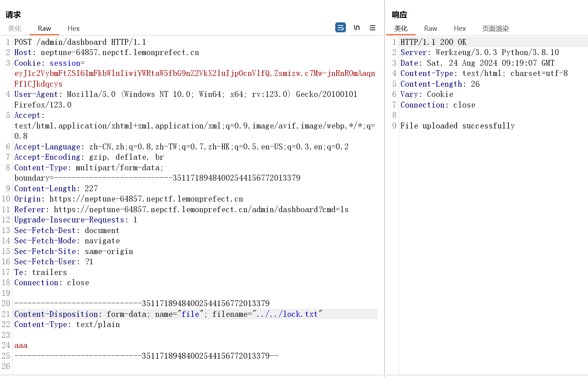
Task: Click the User-Agent header line
Action: click(186, 99)
